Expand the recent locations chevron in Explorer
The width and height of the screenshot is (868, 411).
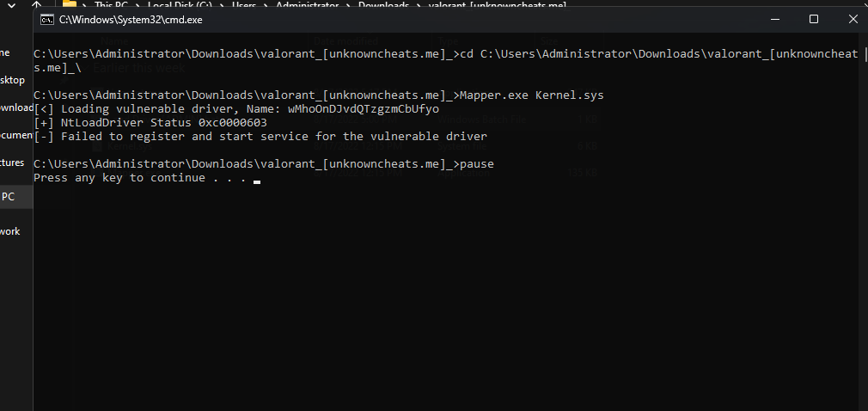click(11, 4)
